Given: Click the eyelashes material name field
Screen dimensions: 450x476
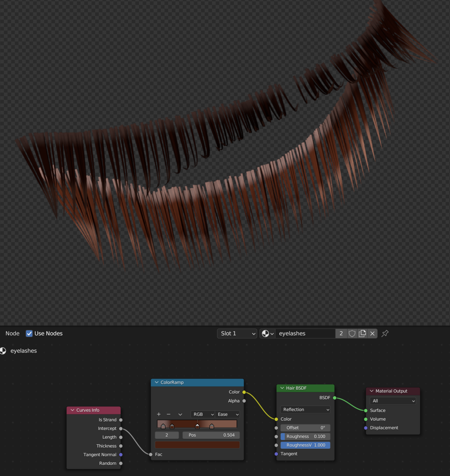Looking at the screenshot, I should click(x=304, y=333).
